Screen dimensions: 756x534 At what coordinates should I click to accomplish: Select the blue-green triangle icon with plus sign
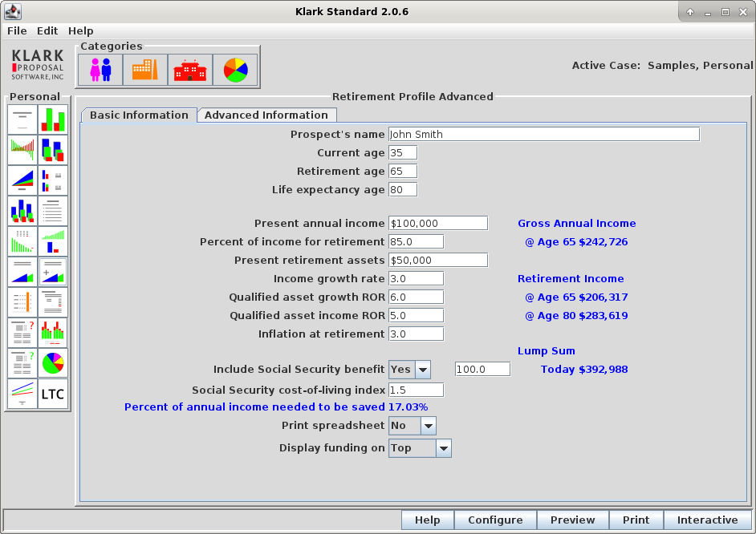click(52, 272)
